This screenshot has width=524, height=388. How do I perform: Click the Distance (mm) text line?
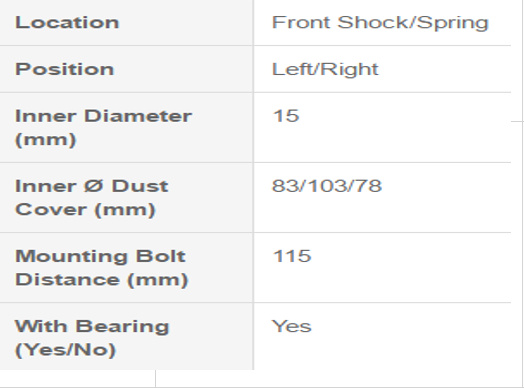[x=102, y=280]
